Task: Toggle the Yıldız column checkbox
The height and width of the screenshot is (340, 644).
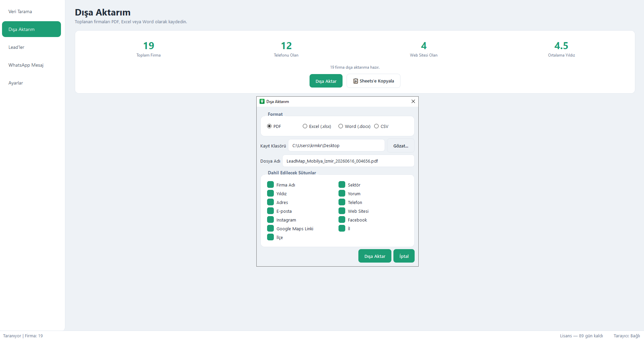Action: pos(270,193)
